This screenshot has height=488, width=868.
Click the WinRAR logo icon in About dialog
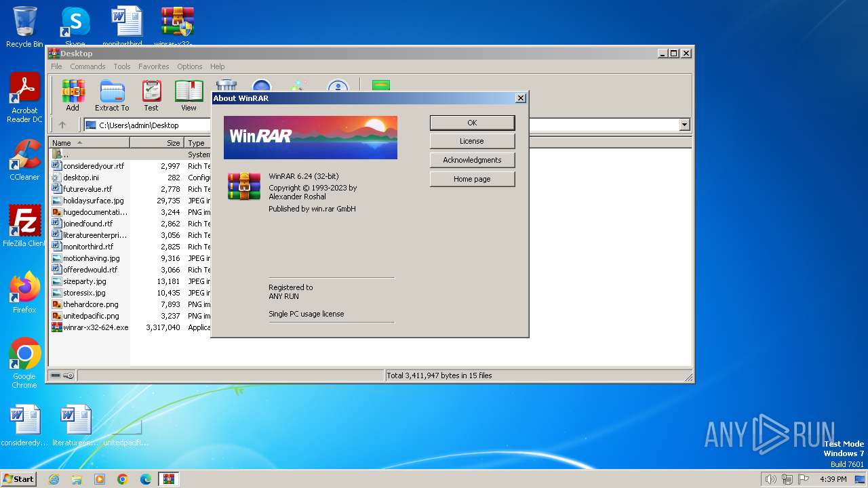pos(243,186)
